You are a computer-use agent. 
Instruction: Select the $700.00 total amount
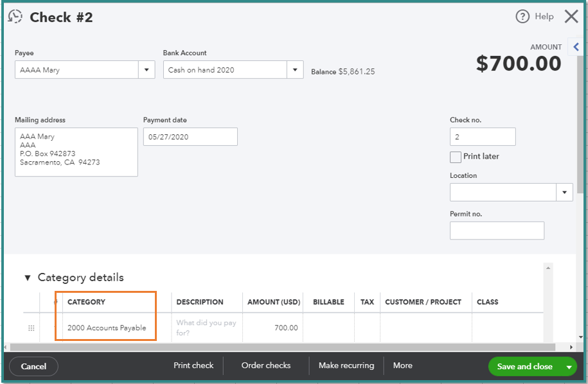(x=519, y=63)
